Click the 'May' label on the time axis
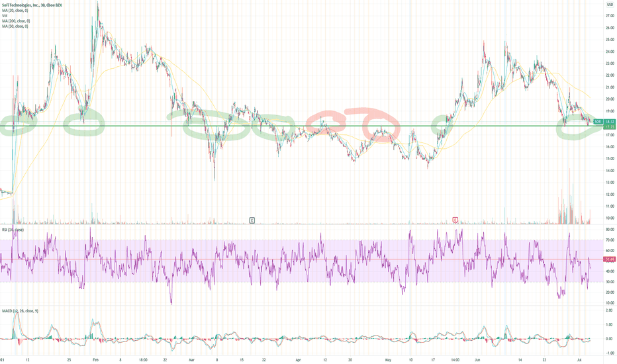Viewport: 617px width, 364px height. coord(389,359)
